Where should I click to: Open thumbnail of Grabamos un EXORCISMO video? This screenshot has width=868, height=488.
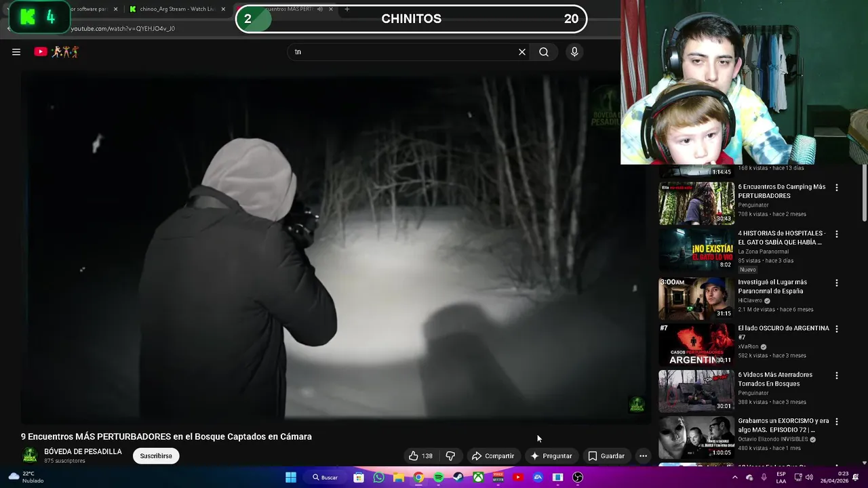pyautogui.click(x=696, y=437)
